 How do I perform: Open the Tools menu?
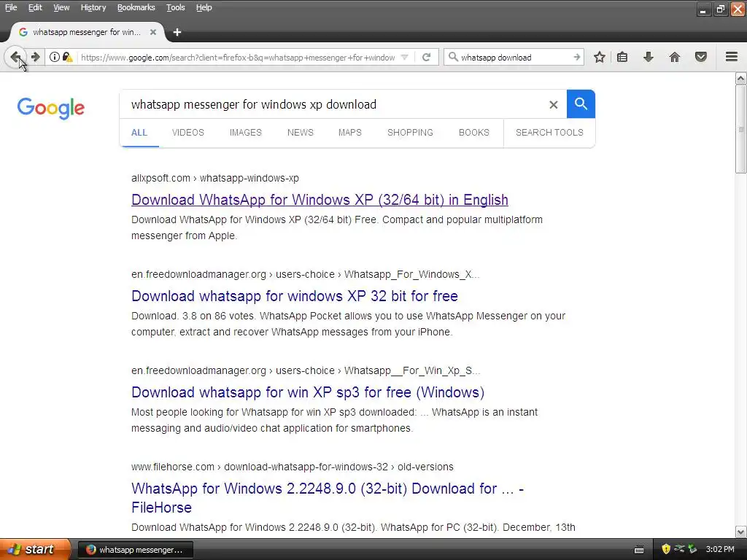click(x=175, y=7)
